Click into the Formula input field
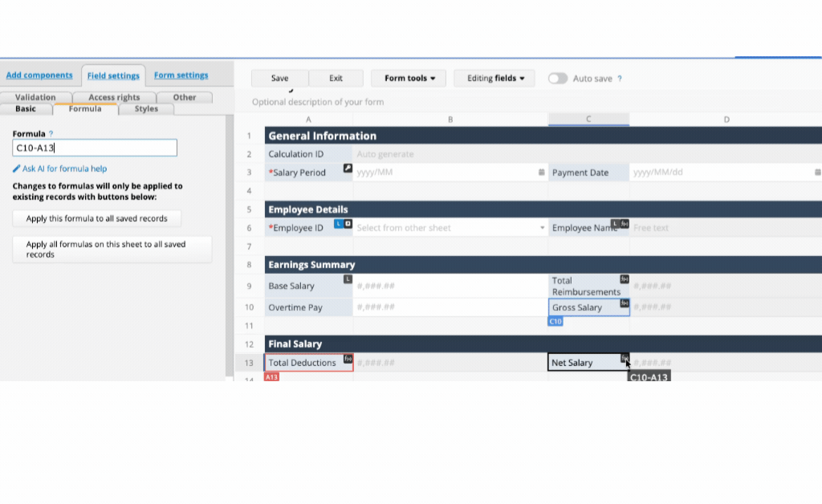This screenshot has height=504, width=822. [95, 148]
